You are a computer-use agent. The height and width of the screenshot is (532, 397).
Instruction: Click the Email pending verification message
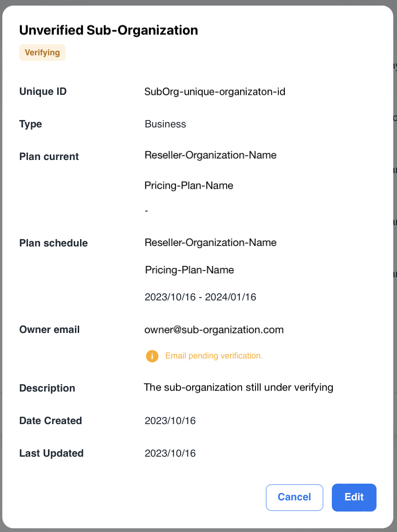pos(214,356)
